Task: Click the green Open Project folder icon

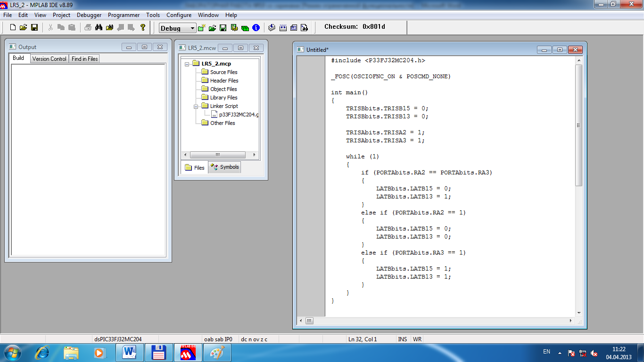Action: (x=213, y=28)
